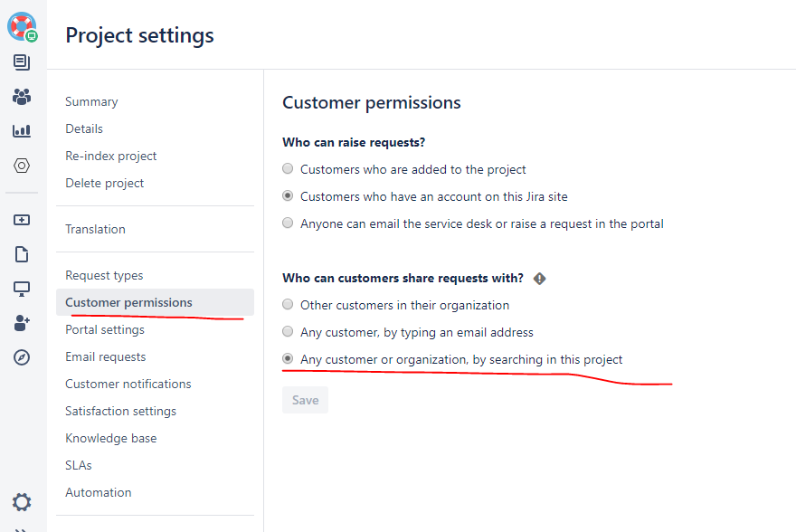Open the page document icon
796x532 pixels.
pos(22,254)
